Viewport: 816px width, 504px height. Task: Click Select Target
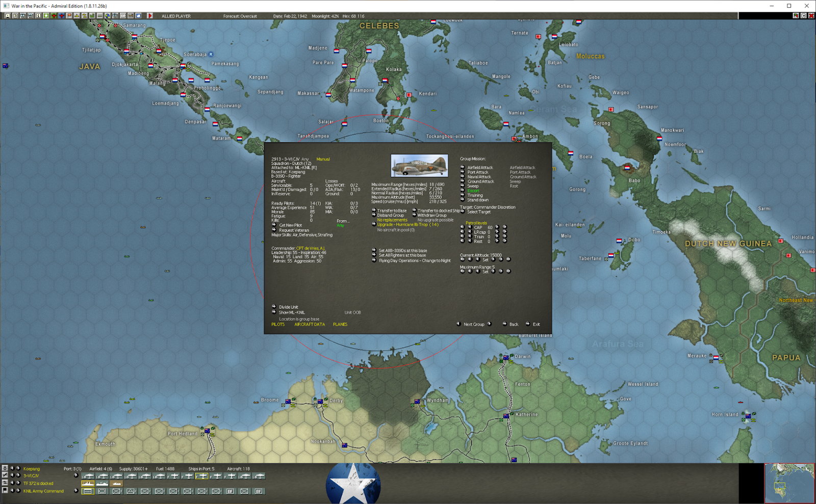[x=478, y=212]
